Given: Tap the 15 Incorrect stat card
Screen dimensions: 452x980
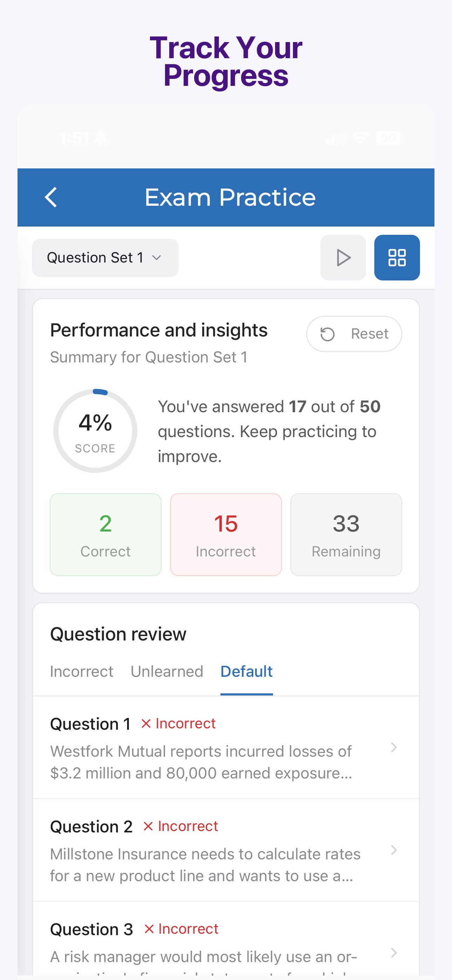Looking at the screenshot, I should 226,535.
